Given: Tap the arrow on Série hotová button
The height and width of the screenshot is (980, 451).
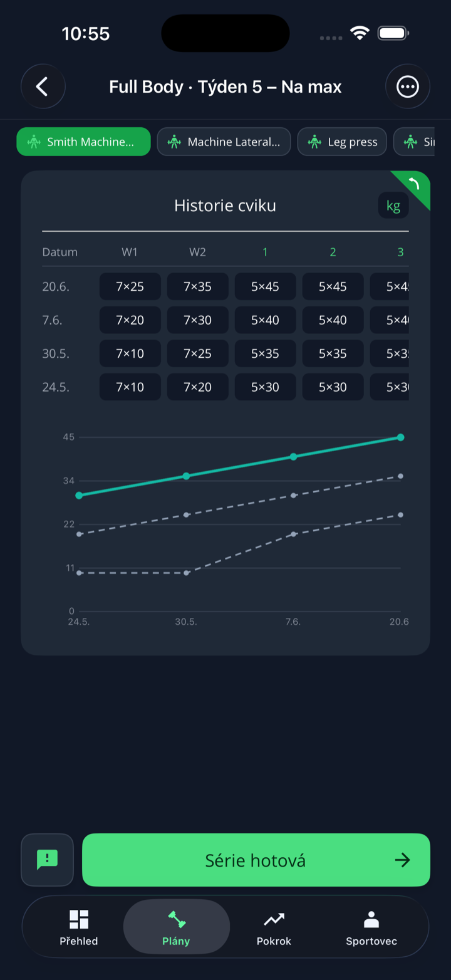Looking at the screenshot, I should pyautogui.click(x=402, y=860).
